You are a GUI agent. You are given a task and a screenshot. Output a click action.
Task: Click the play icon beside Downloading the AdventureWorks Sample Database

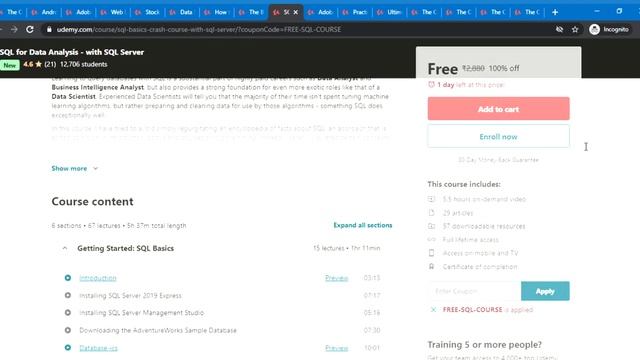[68, 330]
